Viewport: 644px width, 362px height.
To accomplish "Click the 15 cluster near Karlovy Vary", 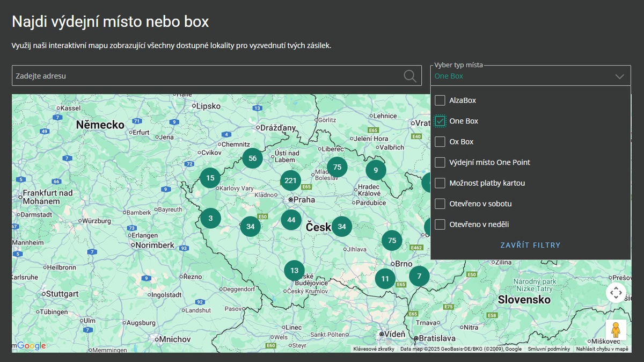I will (210, 178).
